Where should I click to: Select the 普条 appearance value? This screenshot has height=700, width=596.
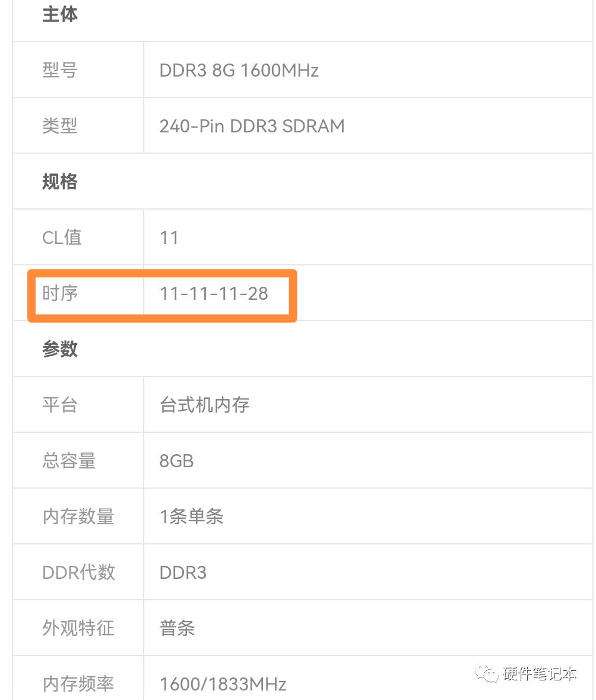click(x=177, y=628)
